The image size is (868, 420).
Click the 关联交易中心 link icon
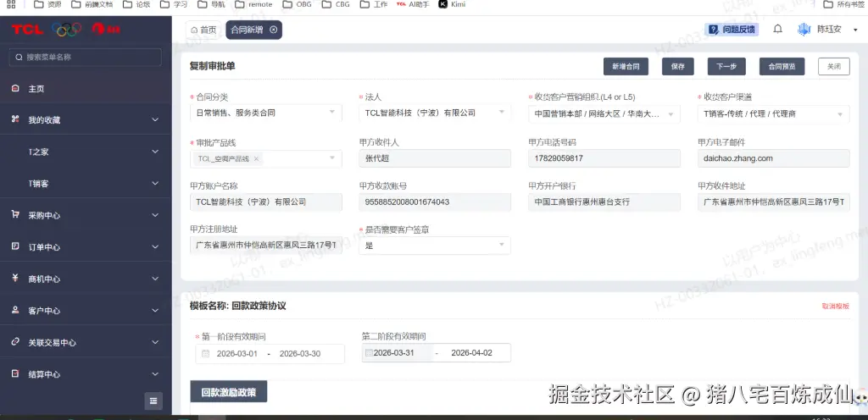click(x=15, y=342)
